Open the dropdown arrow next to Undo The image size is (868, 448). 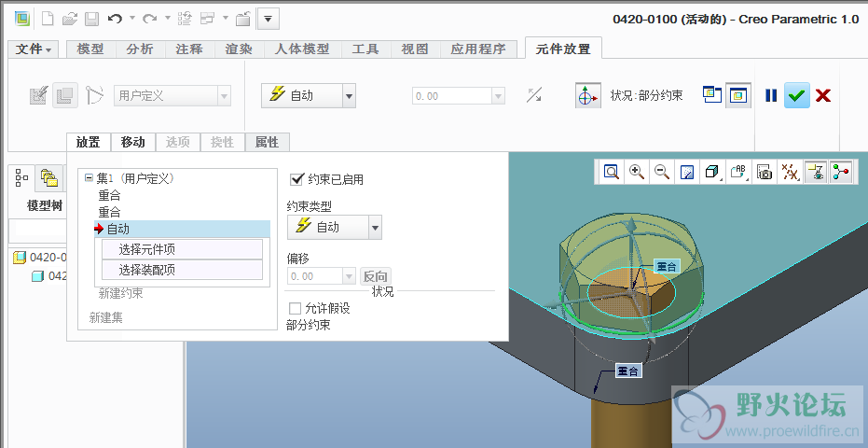tap(132, 19)
